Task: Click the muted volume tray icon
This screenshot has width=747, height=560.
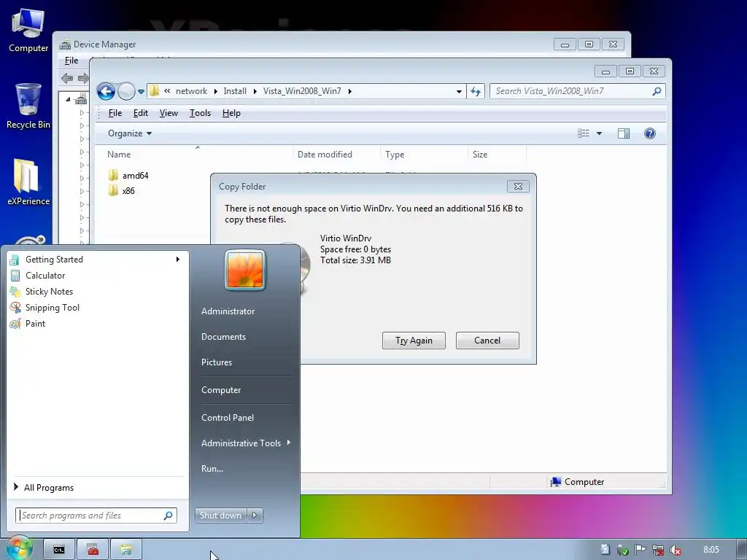Action: (675, 550)
